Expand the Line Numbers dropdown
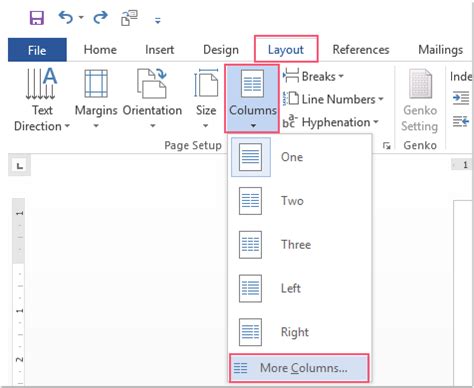The image size is (474, 388). (333, 99)
